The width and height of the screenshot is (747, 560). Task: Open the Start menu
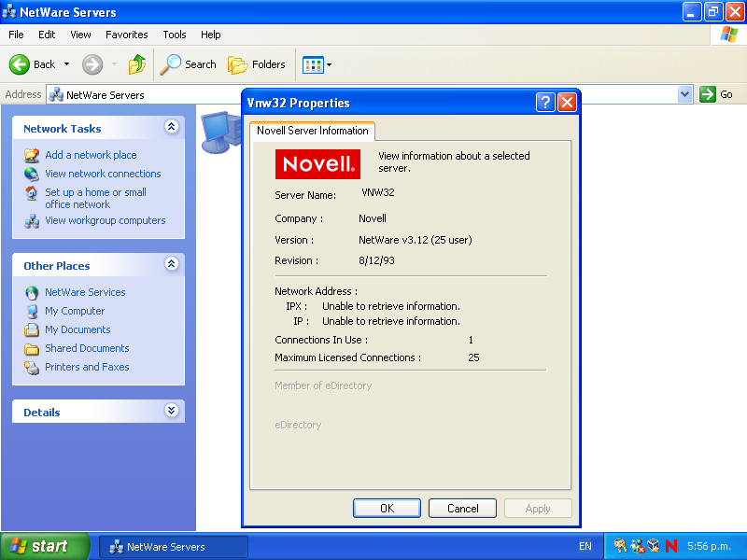(x=45, y=546)
